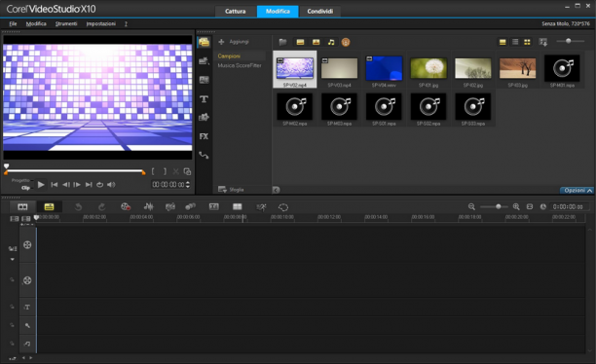Click the preview timecode stepper arrows
The width and height of the screenshot is (596, 364).
coord(187,185)
